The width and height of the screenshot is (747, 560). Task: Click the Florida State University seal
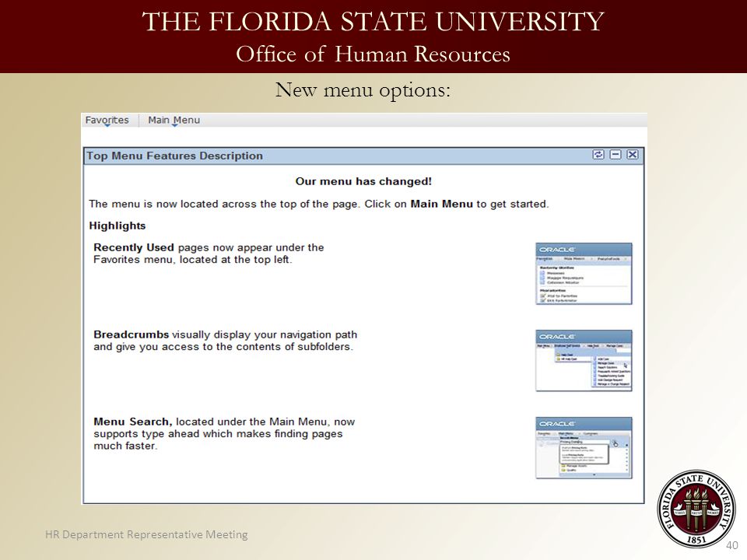[696, 509]
